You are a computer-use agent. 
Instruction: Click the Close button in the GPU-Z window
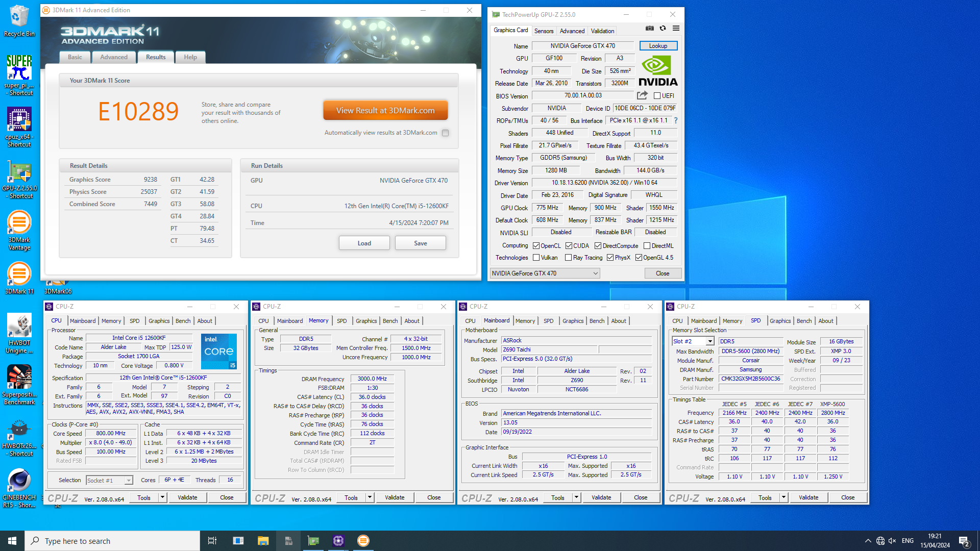point(663,273)
